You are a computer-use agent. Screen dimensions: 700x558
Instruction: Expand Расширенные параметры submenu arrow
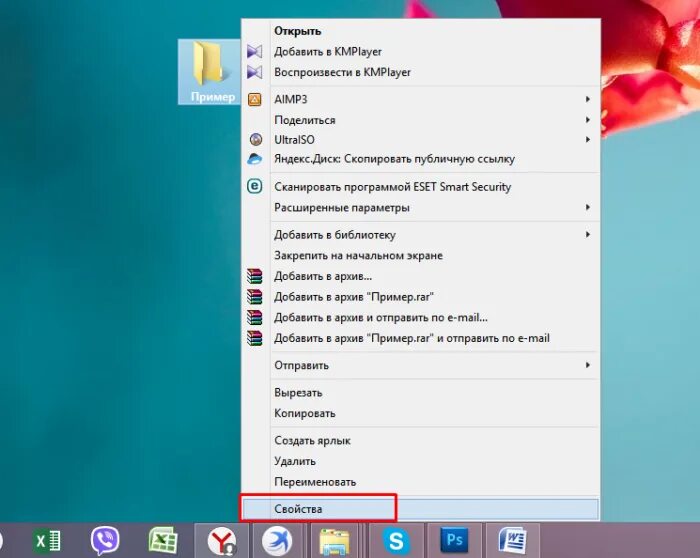point(588,207)
